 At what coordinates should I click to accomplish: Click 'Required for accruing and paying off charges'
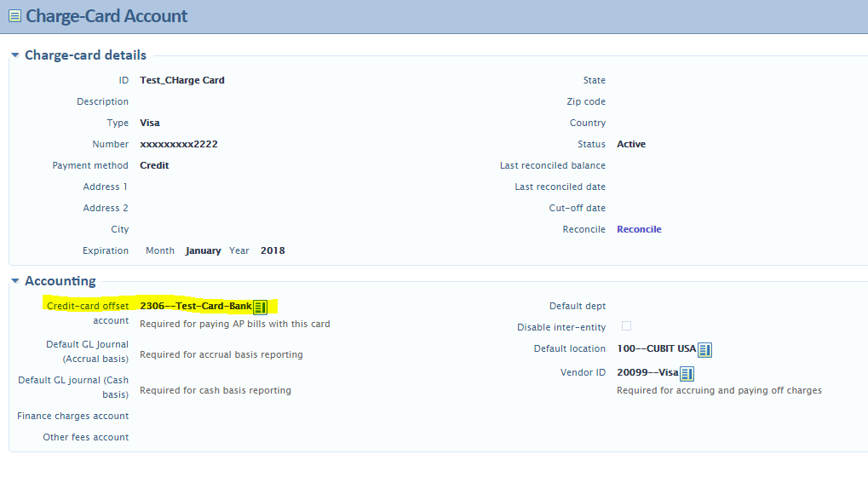[x=719, y=390]
